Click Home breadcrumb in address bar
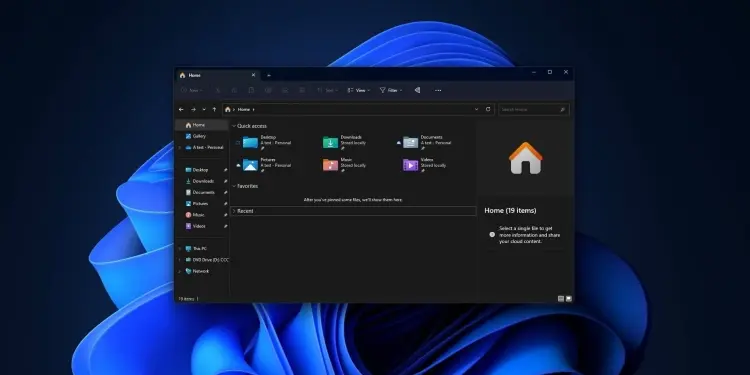Viewport: 750px width, 375px height. [244, 110]
